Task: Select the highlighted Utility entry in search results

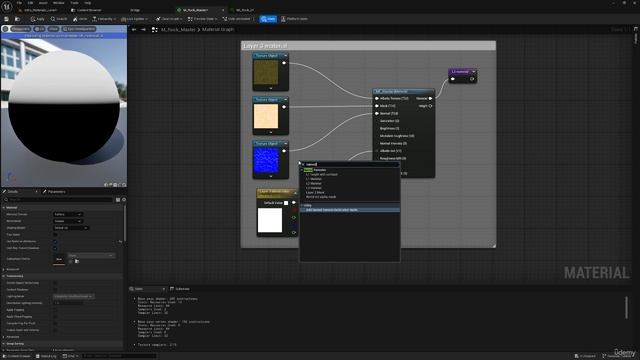Action: coord(350,210)
